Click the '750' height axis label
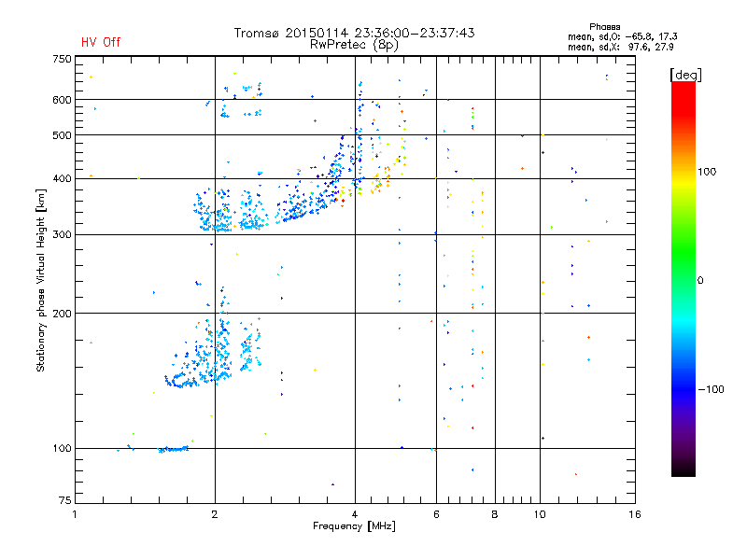The height and width of the screenshot is (560, 747). click(62, 59)
